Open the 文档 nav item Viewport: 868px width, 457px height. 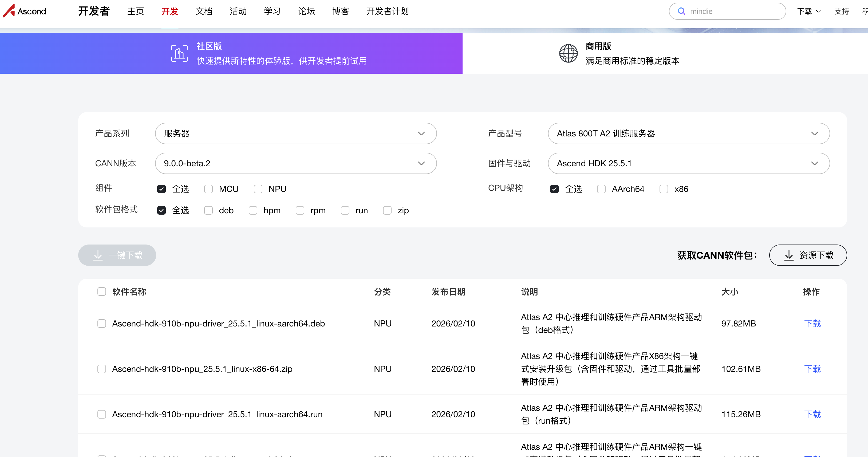[204, 11]
